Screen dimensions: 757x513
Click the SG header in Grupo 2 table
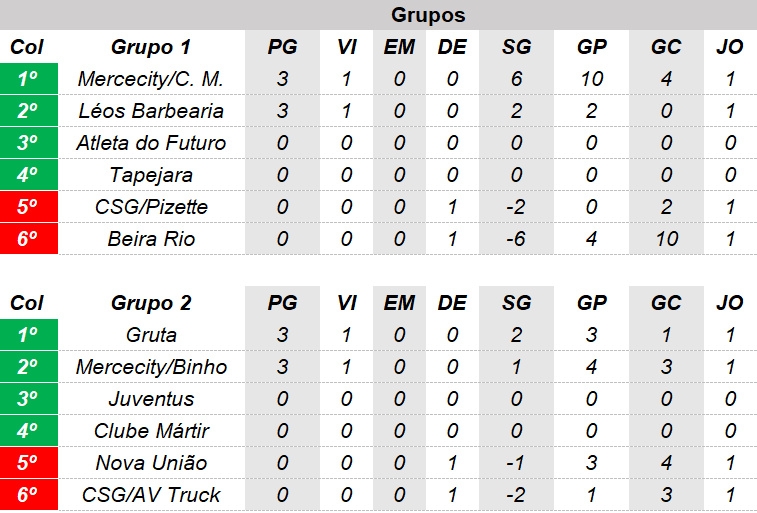tap(516, 303)
